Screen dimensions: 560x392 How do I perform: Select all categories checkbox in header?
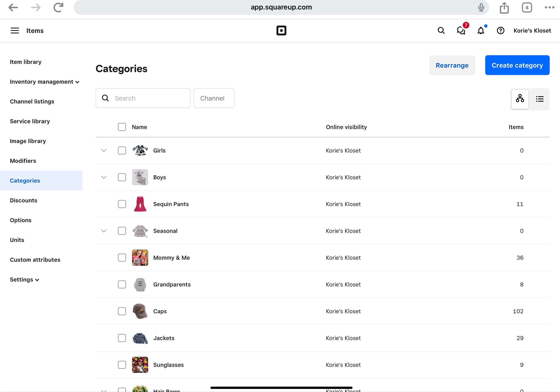coord(122,127)
